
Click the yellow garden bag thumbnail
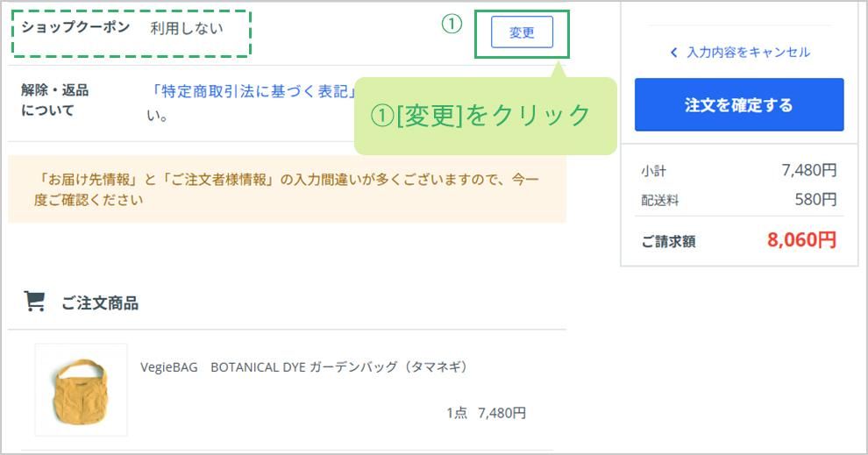(x=81, y=389)
